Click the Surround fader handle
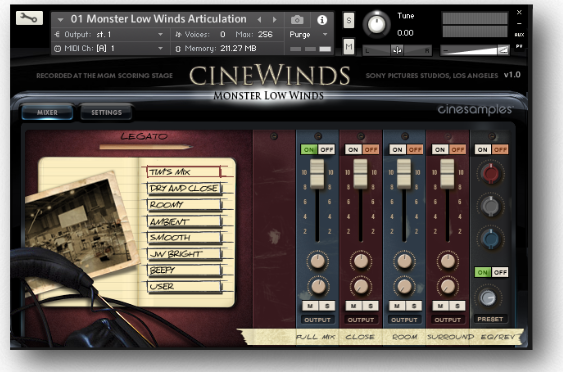Screen dimensions: 563x372 coord(447,174)
